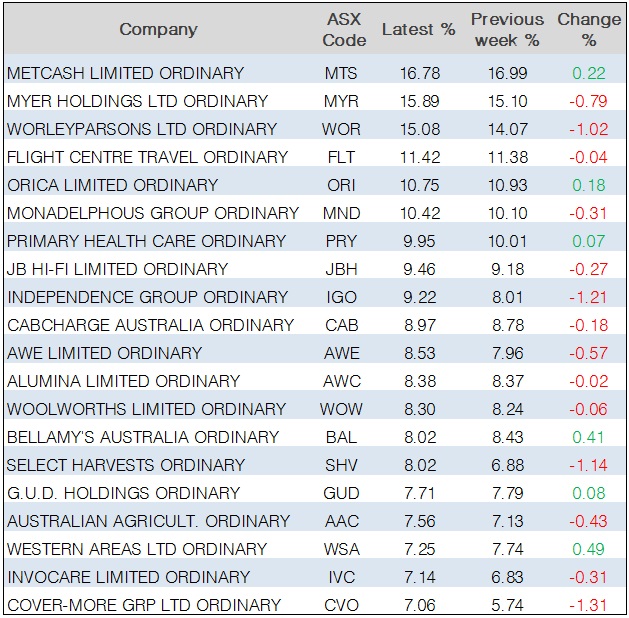Click WOOLWORTHS LIMITED ORDINARY company name
The width and height of the screenshot is (629, 618).
tap(146, 409)
